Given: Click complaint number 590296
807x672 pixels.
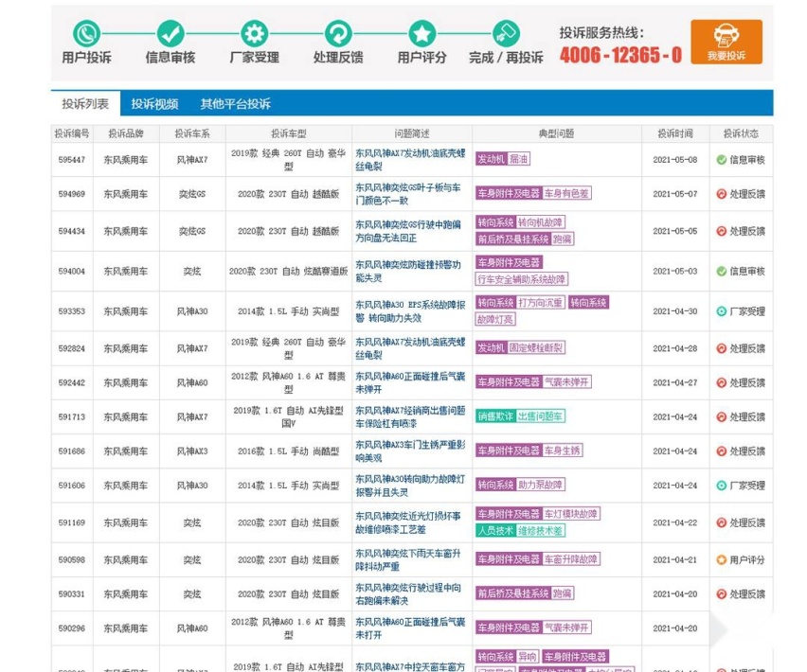Looking at the screenshot, I should pyautogui.click(x=72, y=628).
